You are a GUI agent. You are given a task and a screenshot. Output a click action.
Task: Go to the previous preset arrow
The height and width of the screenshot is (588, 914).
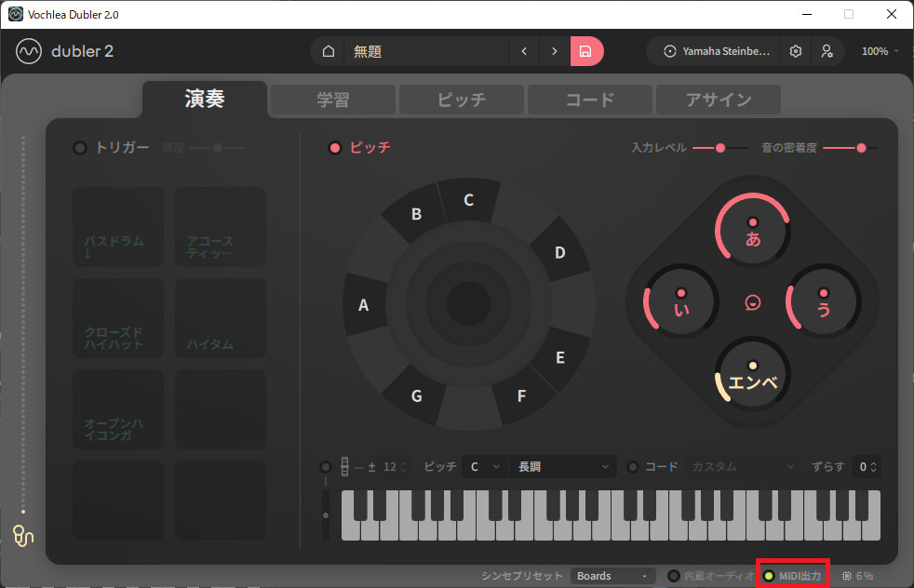524,51
